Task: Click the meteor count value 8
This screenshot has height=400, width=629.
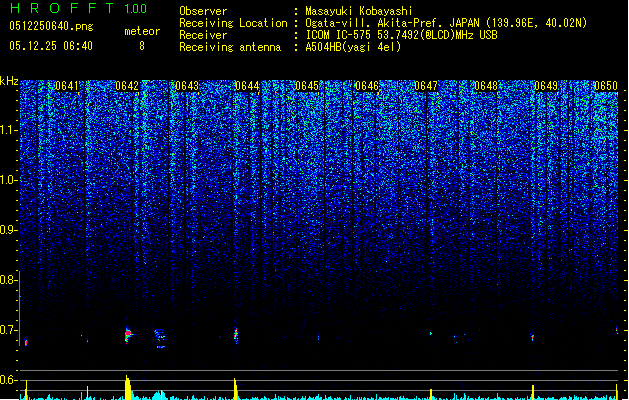Action: pos(142,46)
